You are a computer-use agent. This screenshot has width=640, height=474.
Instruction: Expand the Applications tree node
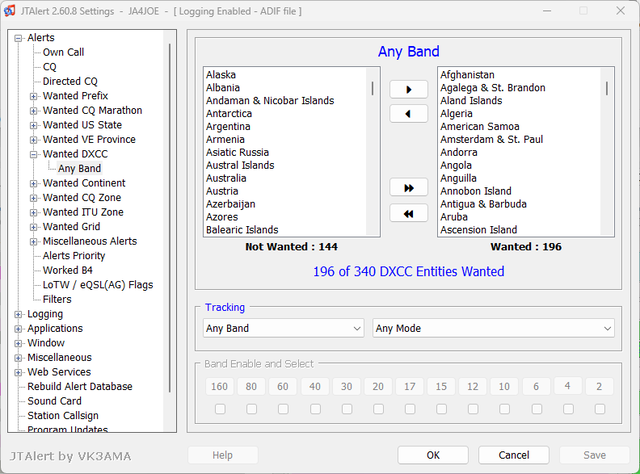18,329
